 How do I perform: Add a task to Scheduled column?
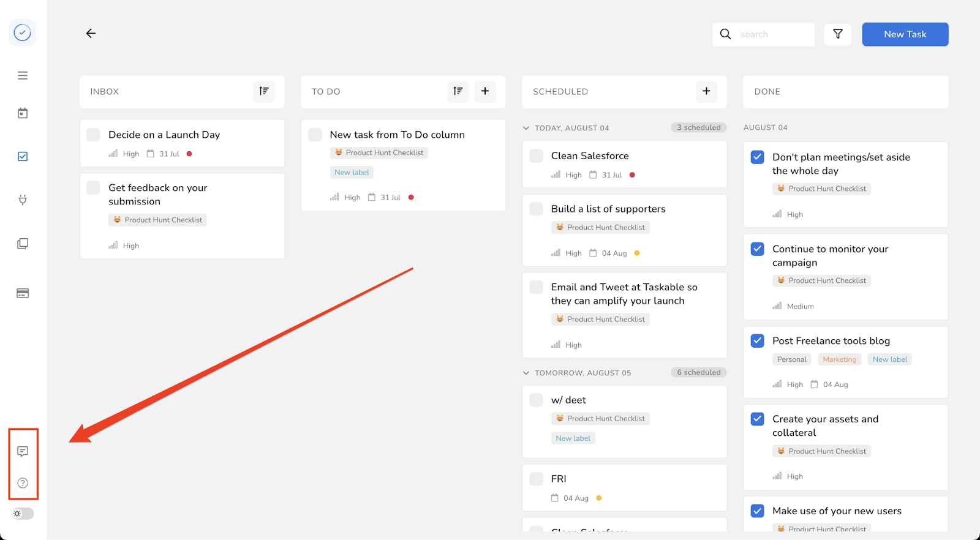pos(706,91)
